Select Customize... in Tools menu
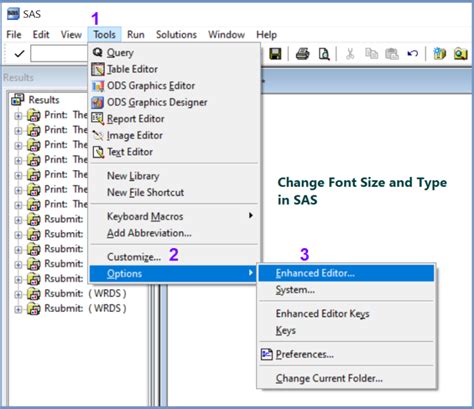474x409 pixels. tap(173, 257)
